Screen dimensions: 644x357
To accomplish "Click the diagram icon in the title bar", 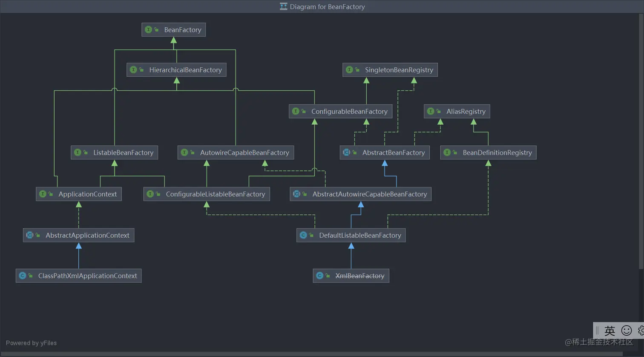I will 284,6.
